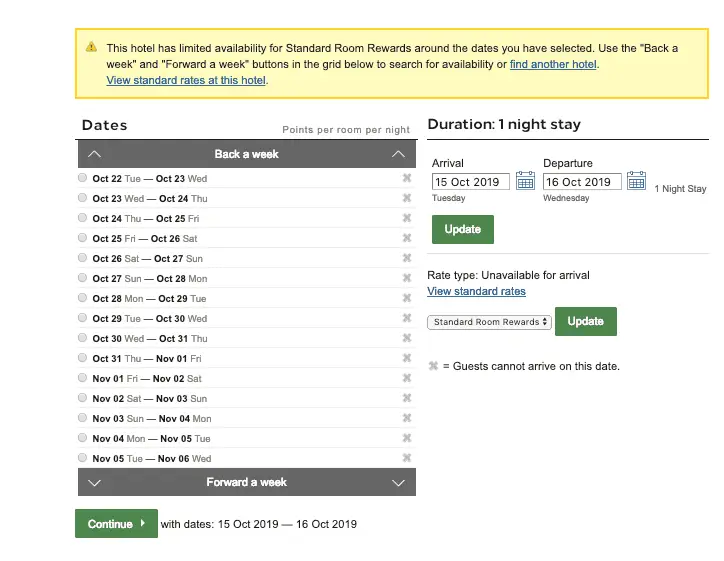The width and height of the screenshot is (724, 561).
Task: Open 'View standard rates at this hotel' link
Action: pos(186,80)
